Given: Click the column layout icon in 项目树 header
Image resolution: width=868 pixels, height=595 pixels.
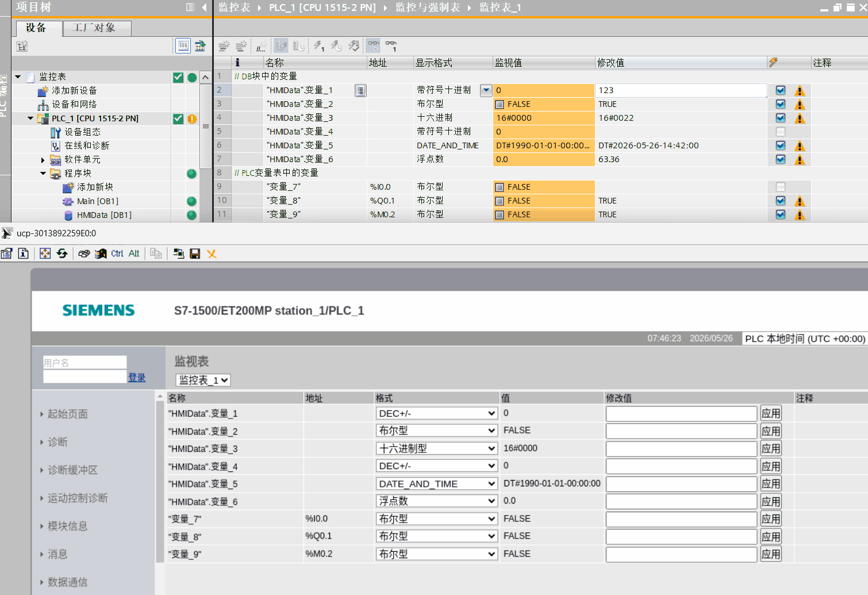Looking at the screenshot, I should (x=190, y=7).
